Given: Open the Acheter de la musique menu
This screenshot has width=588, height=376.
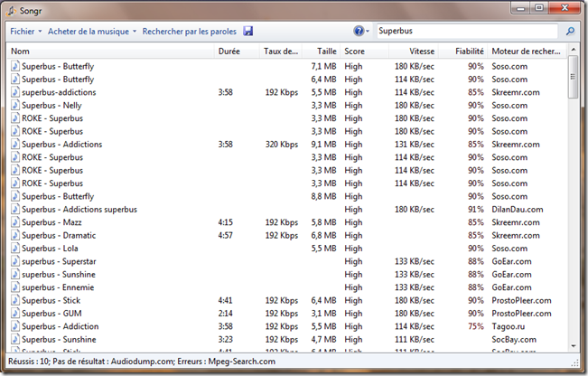Looking at the screenshot, I should pos(92,31).
